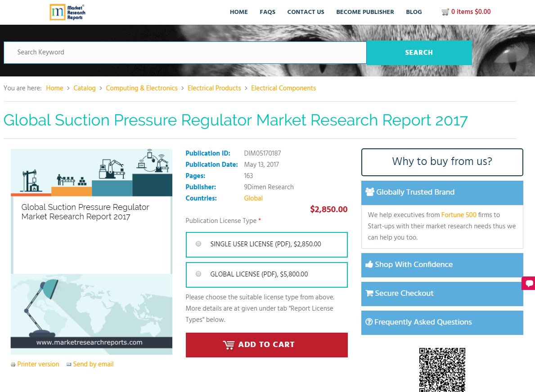Click the Publication License Type label
This screenshot has width=535, height=392.
221,221
